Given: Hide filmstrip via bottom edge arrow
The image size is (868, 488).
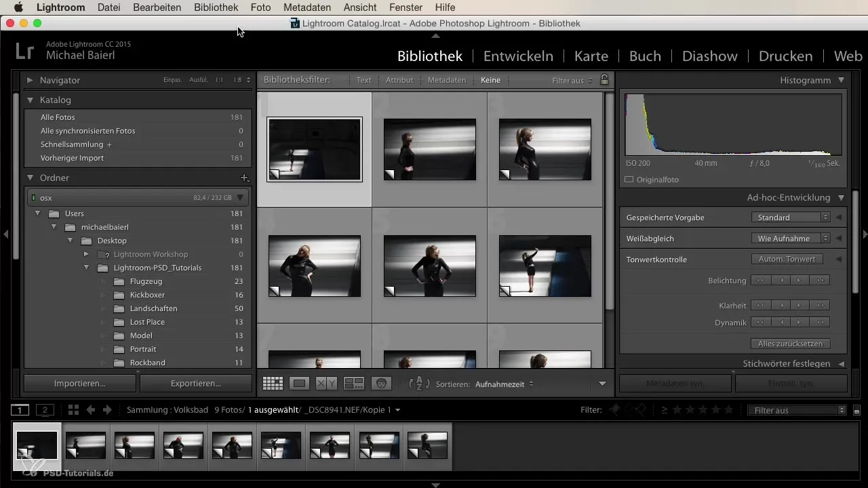Looking at the screenshot, I should tap(435, 485).
